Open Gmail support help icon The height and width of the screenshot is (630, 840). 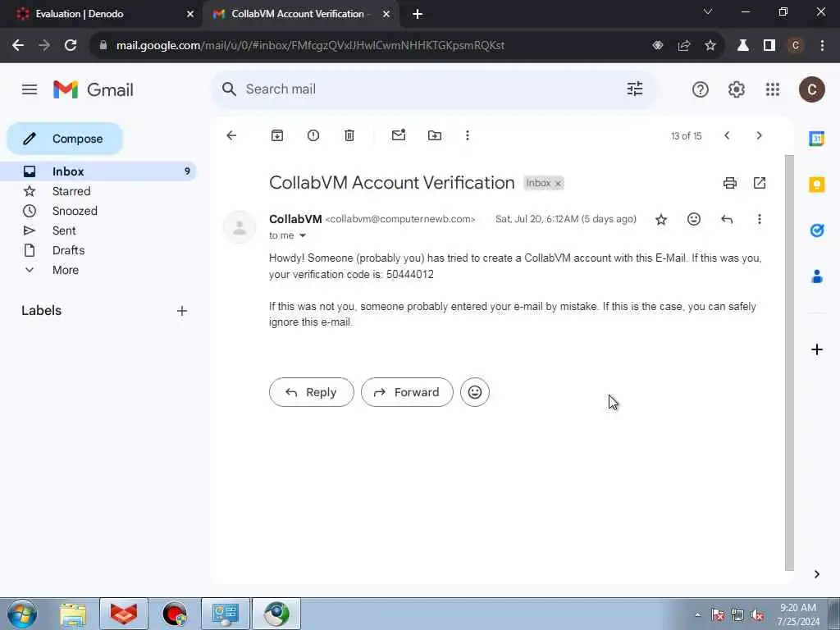click(701, 89)
